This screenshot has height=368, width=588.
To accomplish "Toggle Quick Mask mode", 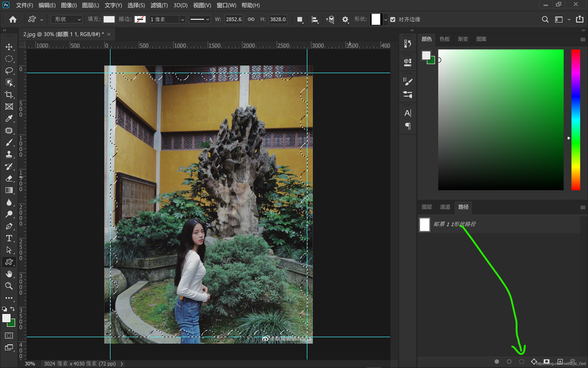I will (x=9, y=336).
